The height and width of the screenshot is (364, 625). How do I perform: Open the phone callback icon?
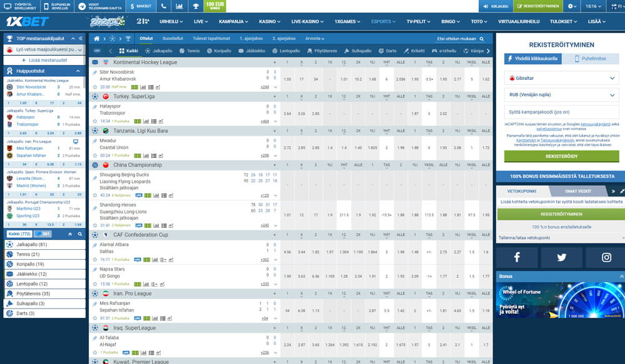(164, 6)
